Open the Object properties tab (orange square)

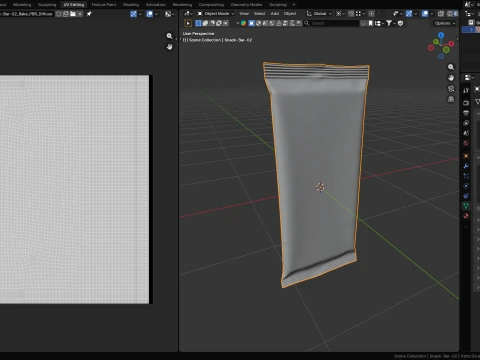tap(466, 156)
